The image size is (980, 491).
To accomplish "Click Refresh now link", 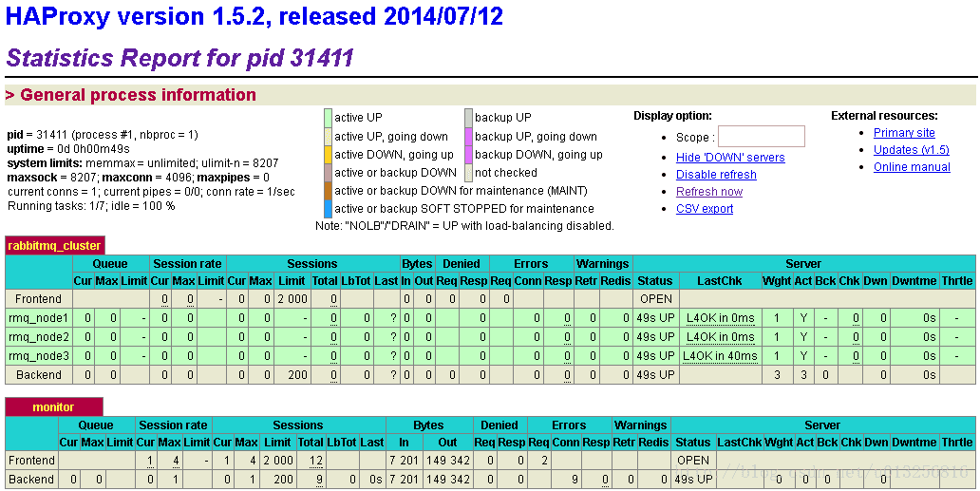I will click(x=709, y=192).
